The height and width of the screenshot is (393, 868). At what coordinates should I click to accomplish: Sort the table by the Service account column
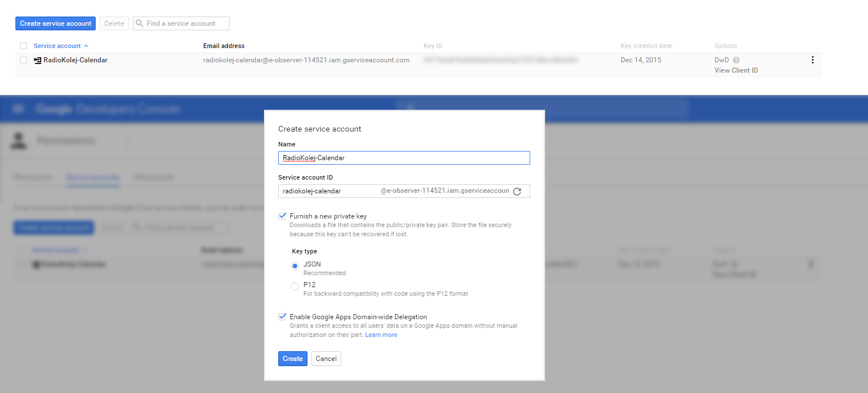(x=61, y=46)
